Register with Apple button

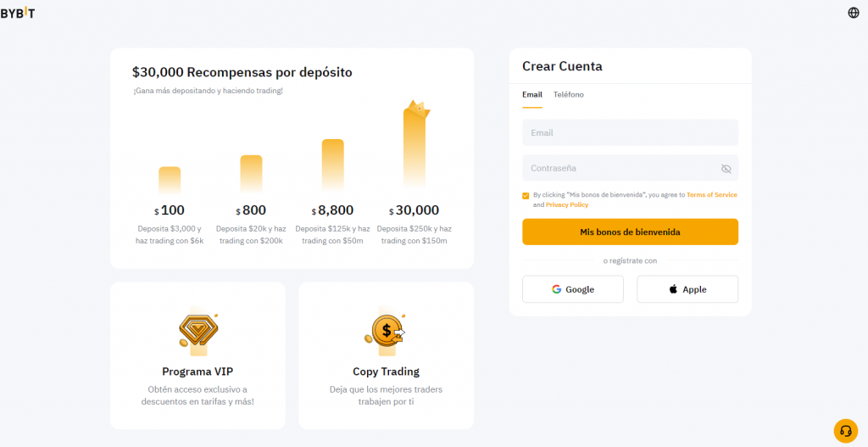(x=687, y=289)
